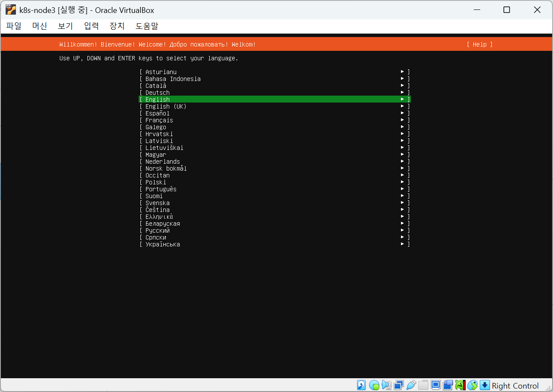This screenshot has width=553, height=392.
Task: Open the audio status icon
Action: point(386,385)
